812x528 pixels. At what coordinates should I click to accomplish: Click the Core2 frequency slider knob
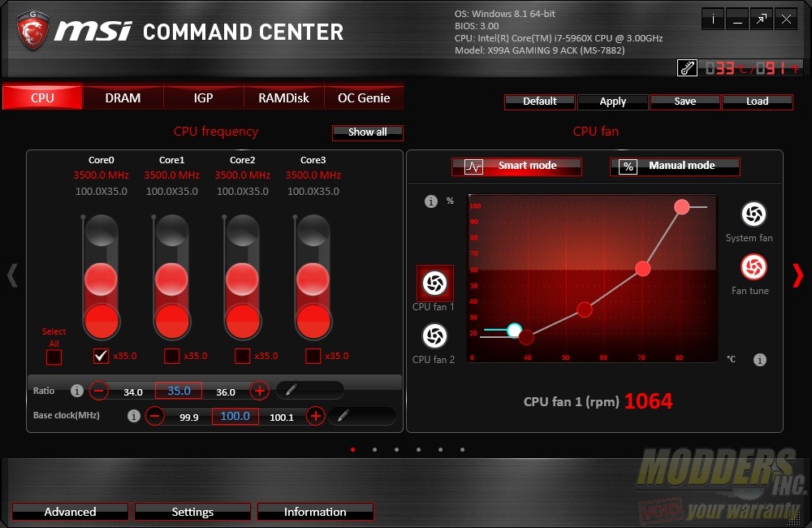pyautogui.click(x=242, y=279)
